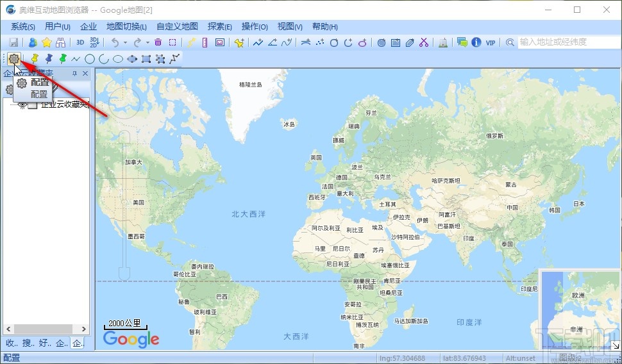Open the redo history dropdown arrow
This screenshot has width=622, height=364.
tap(147, 42)
